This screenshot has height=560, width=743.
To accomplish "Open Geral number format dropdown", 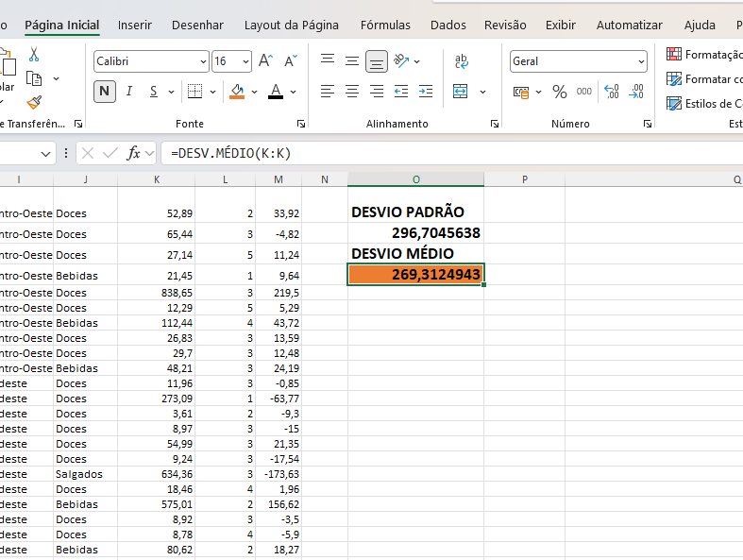I will click(641, 61).
